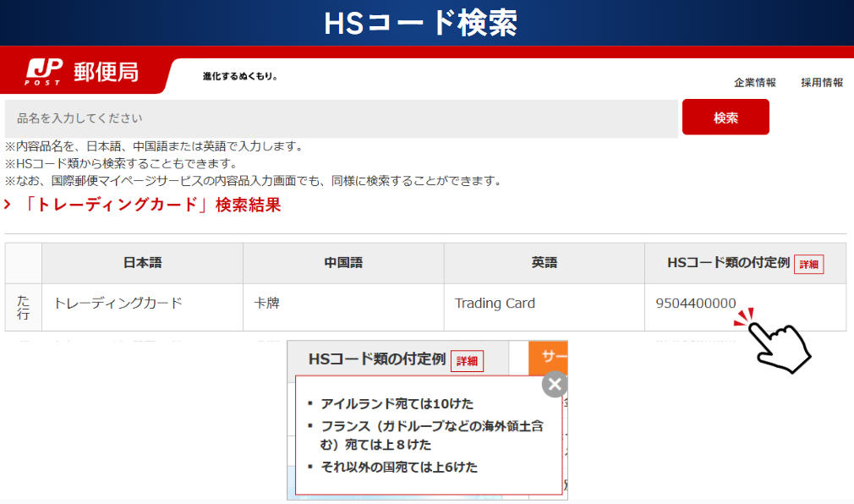Click the orange tab beside the popup header

(548, 357)
